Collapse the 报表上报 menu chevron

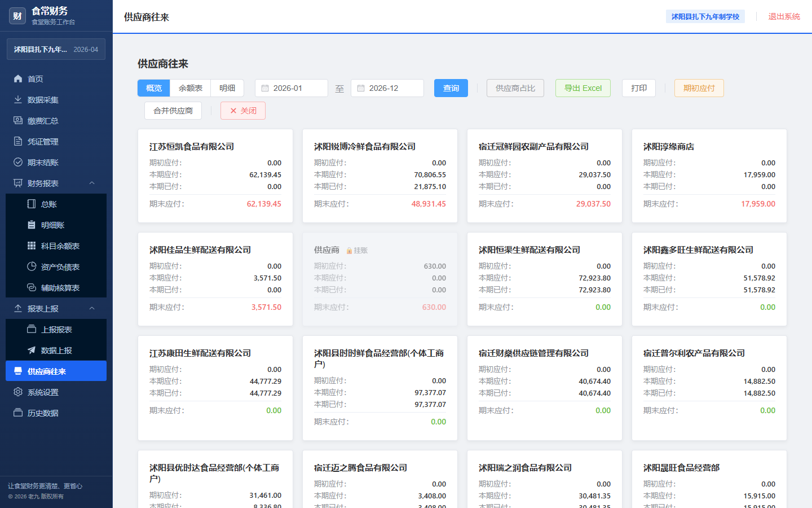pyautogui.click(x=92, y=309)
